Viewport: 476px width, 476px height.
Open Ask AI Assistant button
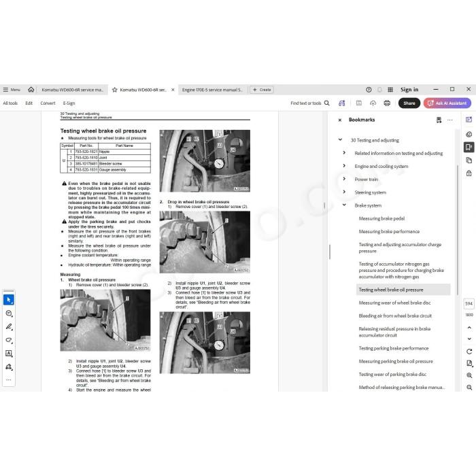click(x=447, y=103)
